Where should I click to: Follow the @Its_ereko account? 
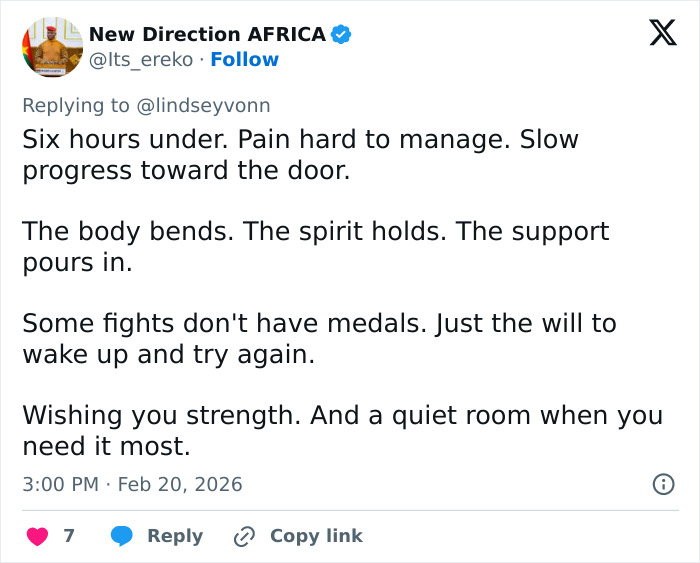(x=244, y=60)
